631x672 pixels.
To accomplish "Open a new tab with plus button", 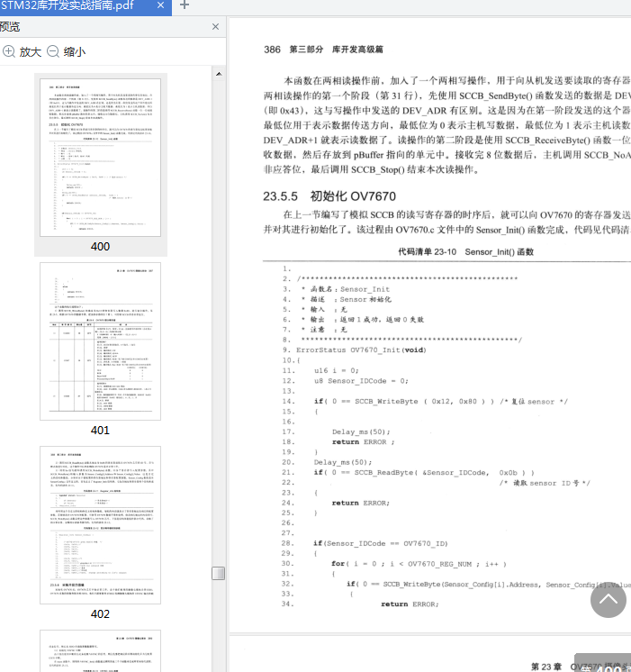I will 185,5.
